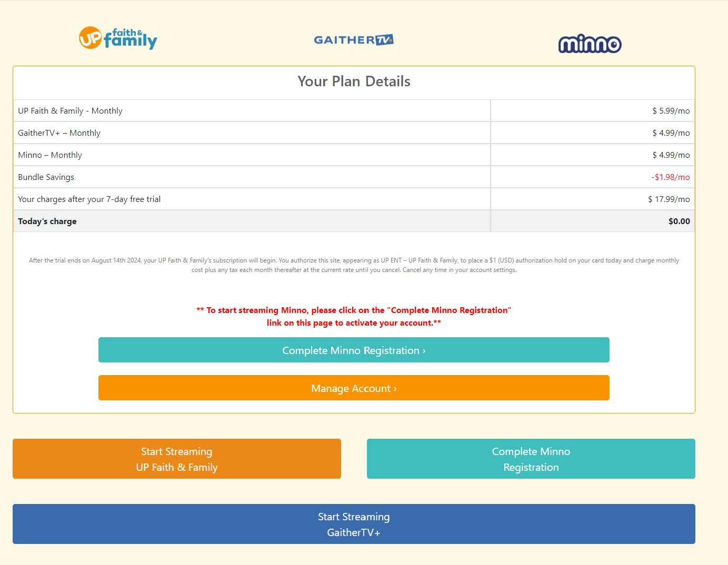The width and height of the screenshot is (728, 565).
Task: Click the Minno – Monthly plan label
Action: 50,155
